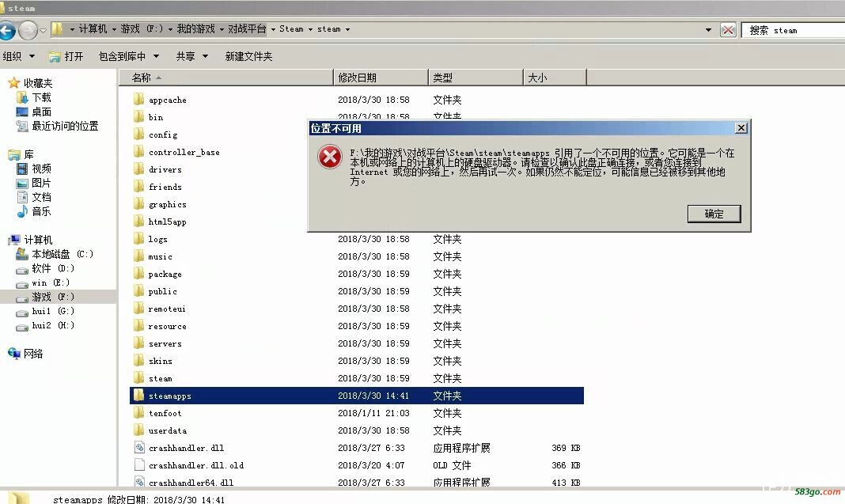Select the package folder name

[x=165, y=274]
